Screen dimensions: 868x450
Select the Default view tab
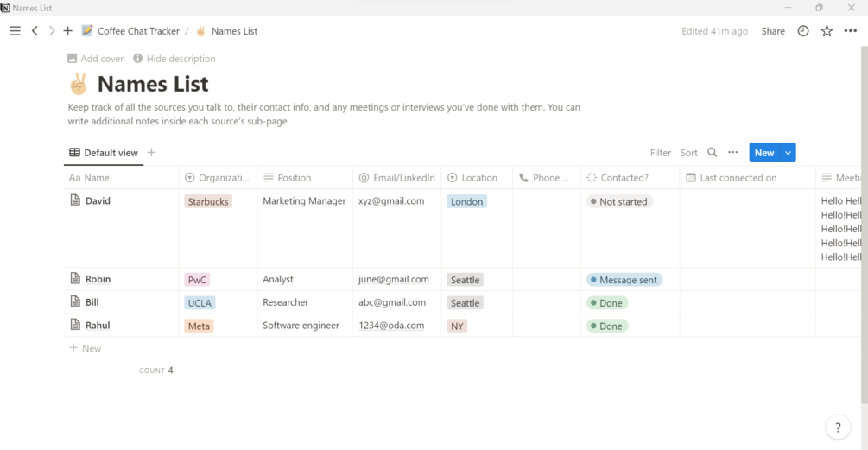point(104,153)
